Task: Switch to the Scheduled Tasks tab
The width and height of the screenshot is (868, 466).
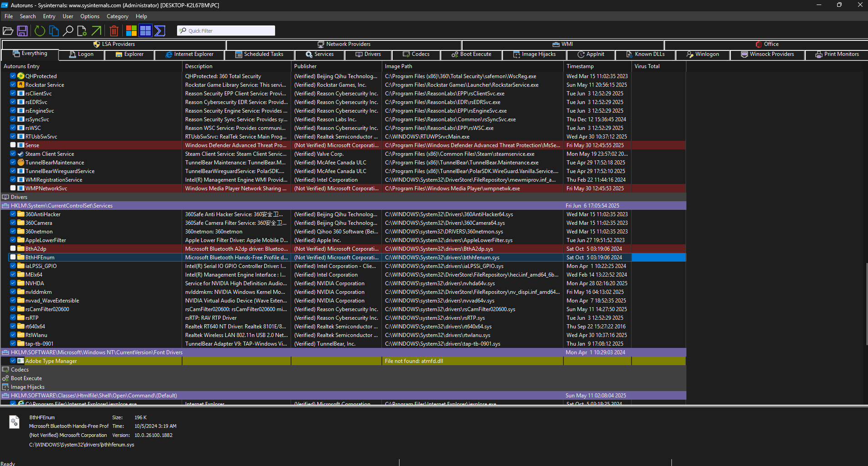Action: click(x=260, y=55)
